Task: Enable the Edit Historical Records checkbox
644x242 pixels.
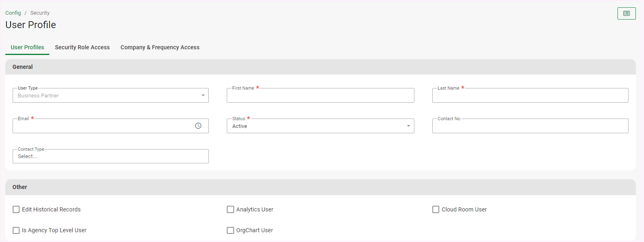Action: tap(16, 209)
